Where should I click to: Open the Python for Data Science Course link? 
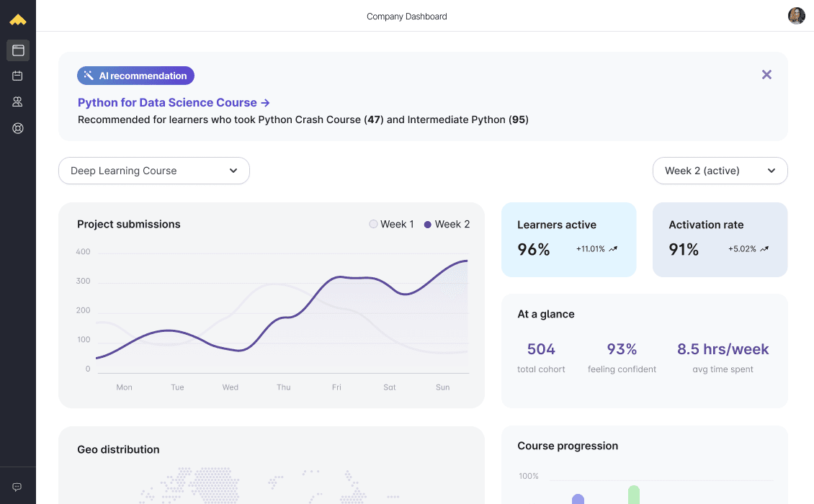click(174, 102)
